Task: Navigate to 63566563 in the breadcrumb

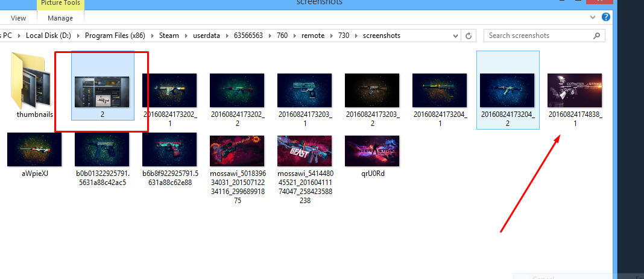Action: coord(248,36)
